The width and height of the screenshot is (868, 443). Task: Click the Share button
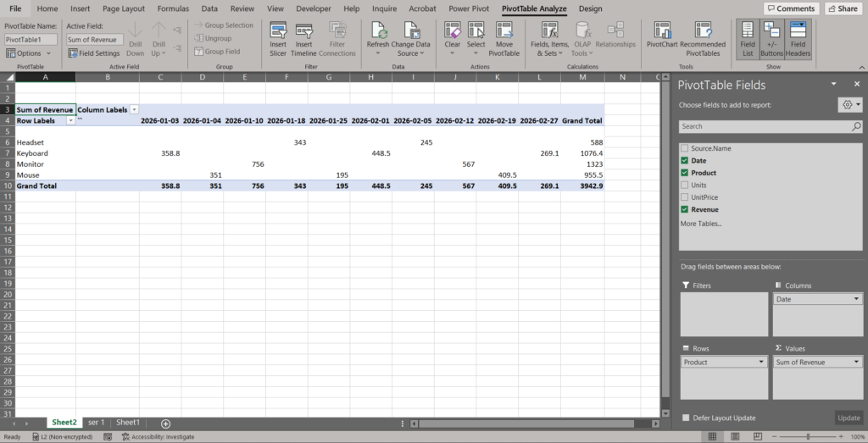tap(842, 8)
